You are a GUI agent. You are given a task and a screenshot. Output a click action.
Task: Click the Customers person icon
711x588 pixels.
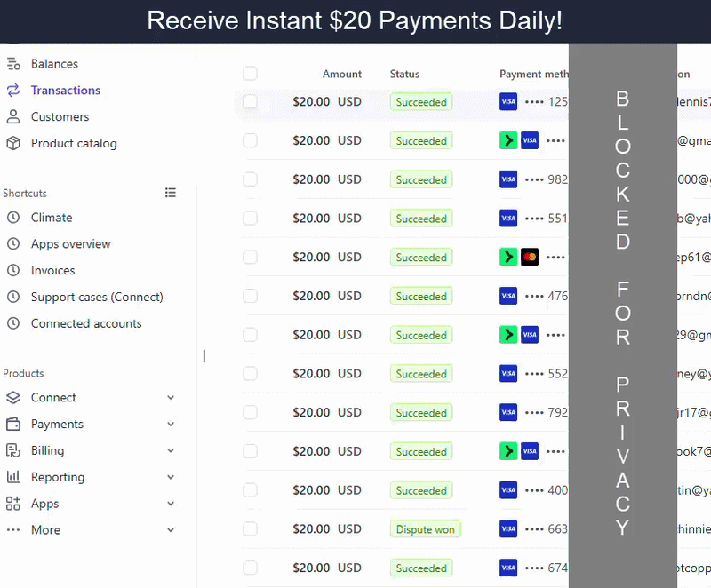[13, 116]
